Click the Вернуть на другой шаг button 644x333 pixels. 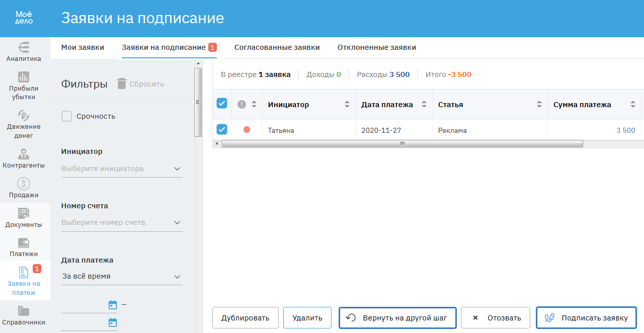tap(397, 318)
